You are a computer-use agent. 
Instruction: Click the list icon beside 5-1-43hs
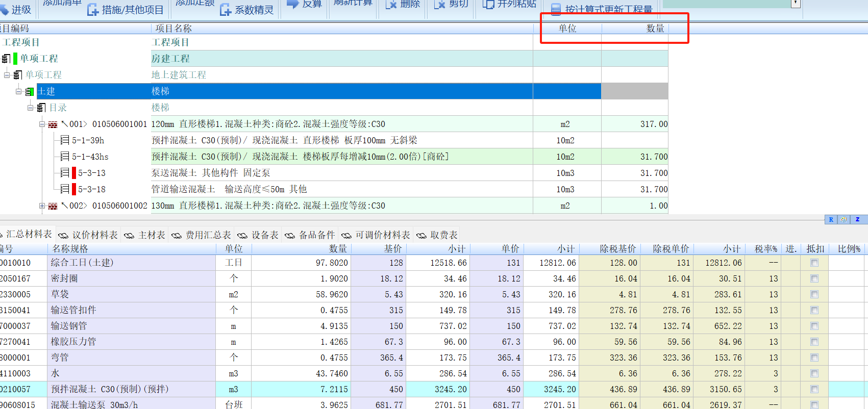pyautogui.click(x=65, y=156)
